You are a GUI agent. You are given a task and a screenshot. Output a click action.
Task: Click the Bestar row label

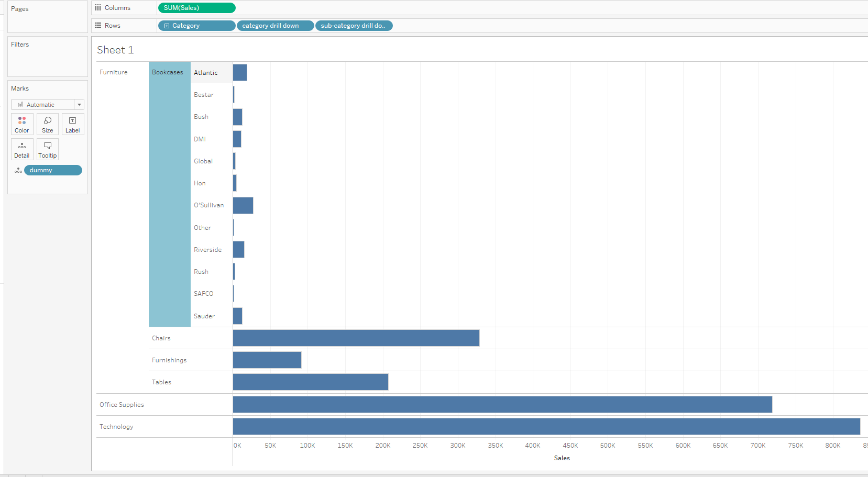tap(204, 95)
